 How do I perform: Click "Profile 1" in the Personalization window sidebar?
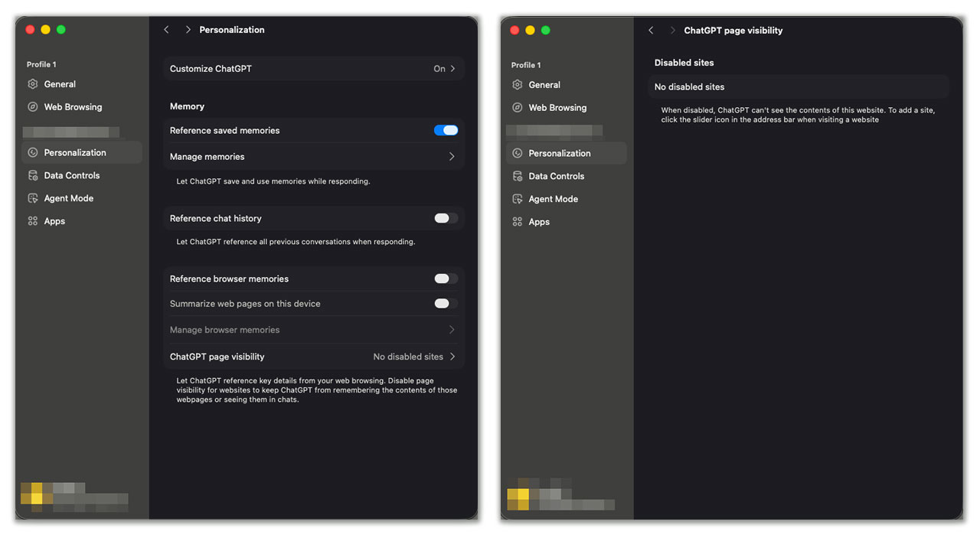click(41, 64)
